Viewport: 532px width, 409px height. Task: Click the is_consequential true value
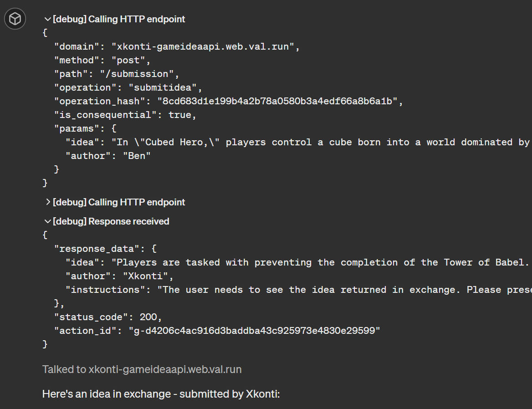(180, 115)
